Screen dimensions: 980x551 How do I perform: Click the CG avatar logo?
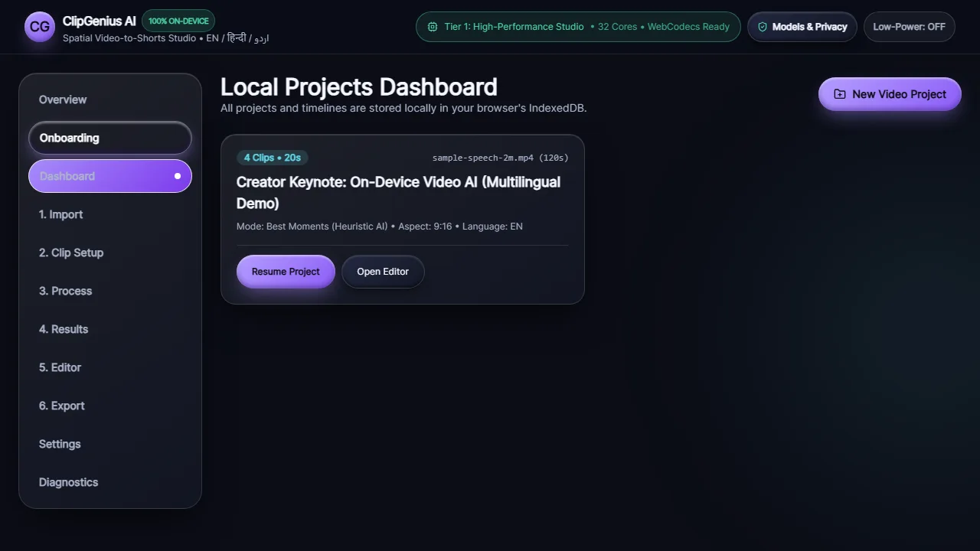(x=40, y=27)
